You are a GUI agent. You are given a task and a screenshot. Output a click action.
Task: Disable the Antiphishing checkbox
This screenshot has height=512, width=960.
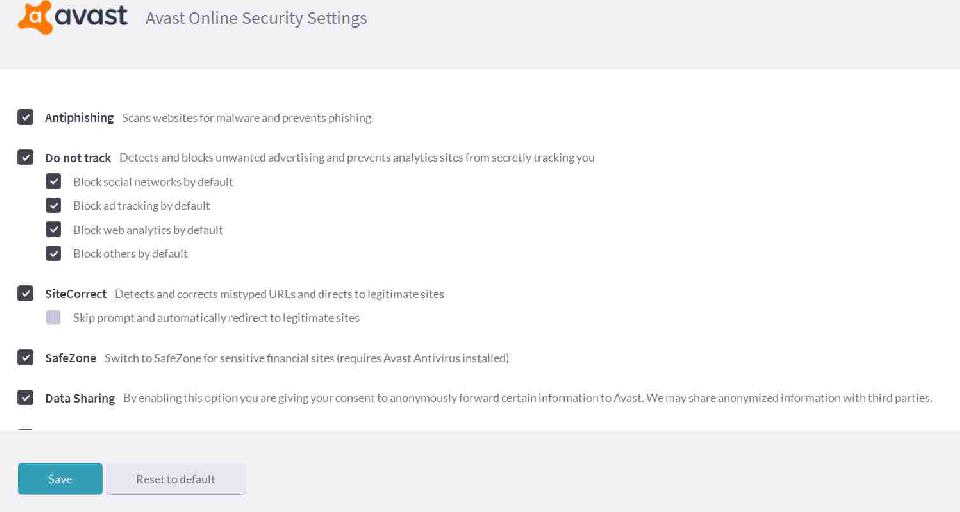tap(25, 117)
